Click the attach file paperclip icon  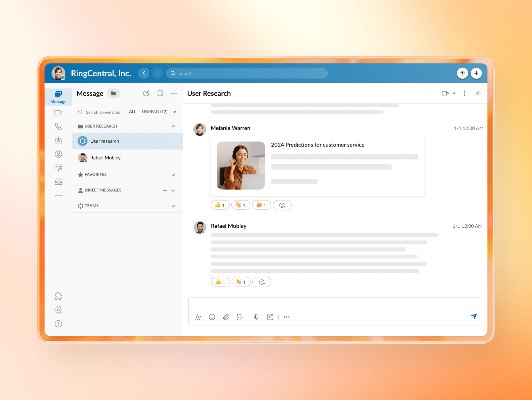tap(226, 317)
